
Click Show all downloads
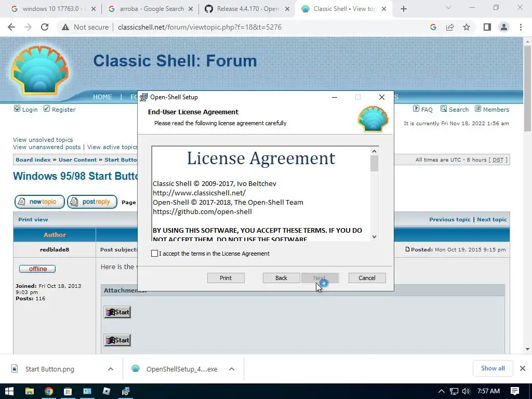(x=493, y=368)
